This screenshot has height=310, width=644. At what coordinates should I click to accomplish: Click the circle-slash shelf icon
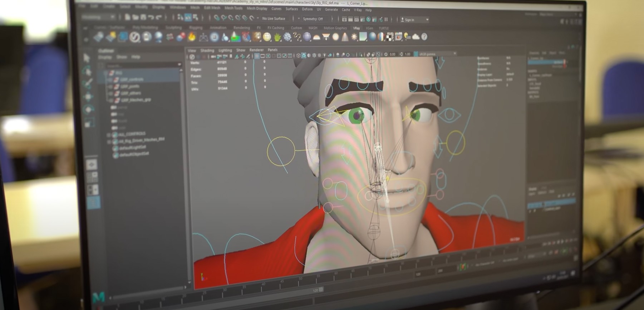click(134, 37)
